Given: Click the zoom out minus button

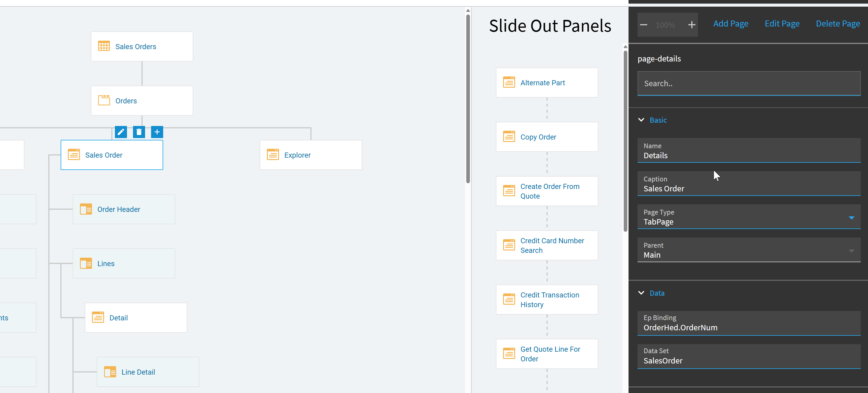Looking at the screenshot, I should coord(644,25).
